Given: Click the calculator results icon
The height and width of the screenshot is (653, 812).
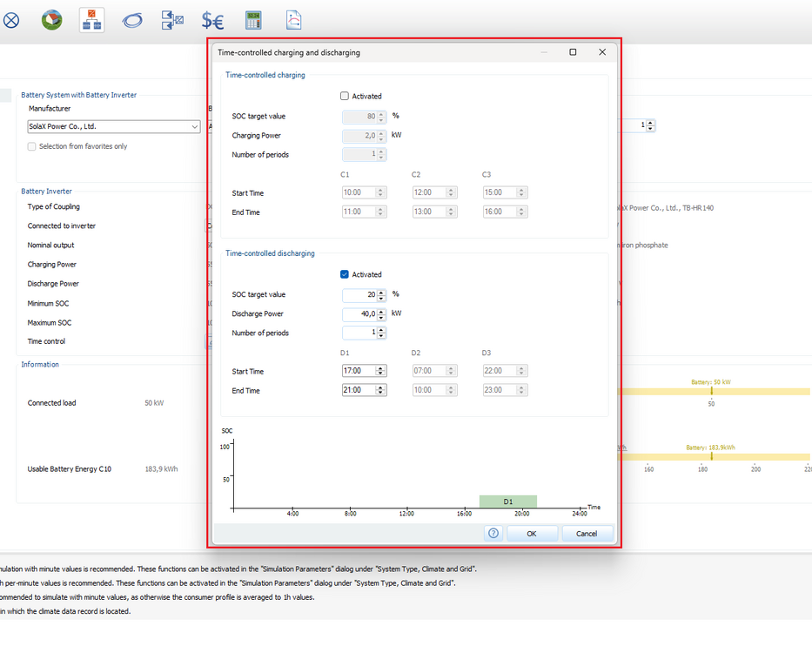Looking at the screenshot, I should (253, 19).
